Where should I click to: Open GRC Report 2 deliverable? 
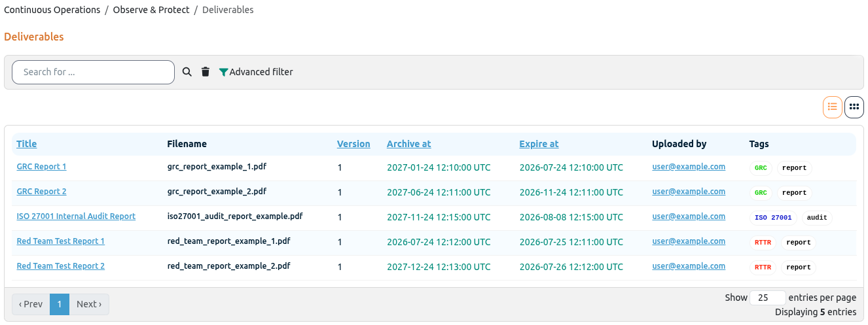(41, 192)
